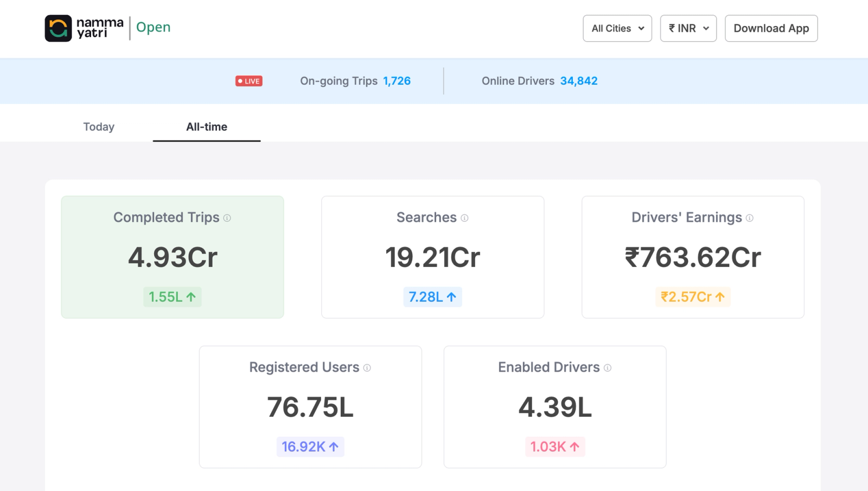
Task: Click the Namma Yatri logo icon
Action: click(58, 28)
